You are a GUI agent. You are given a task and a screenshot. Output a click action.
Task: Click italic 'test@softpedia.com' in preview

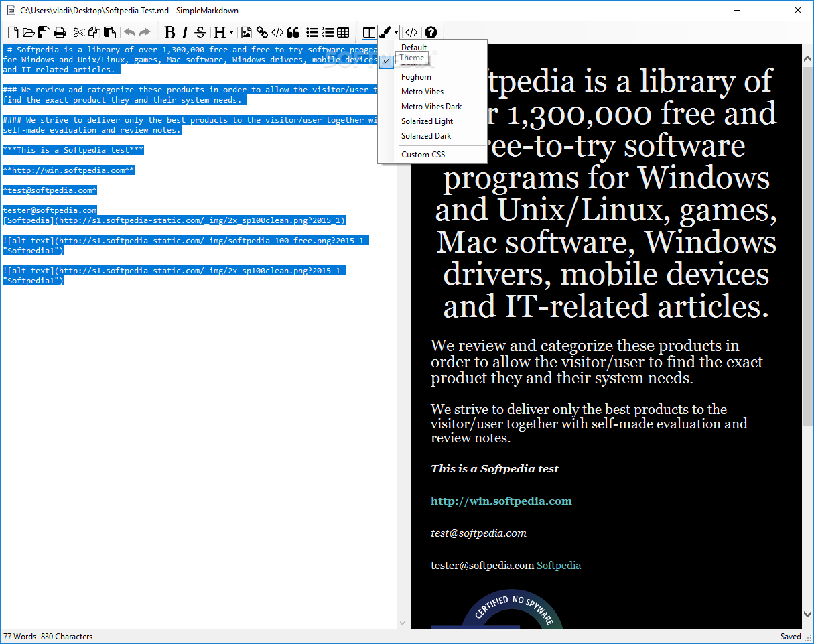(478, 533)
